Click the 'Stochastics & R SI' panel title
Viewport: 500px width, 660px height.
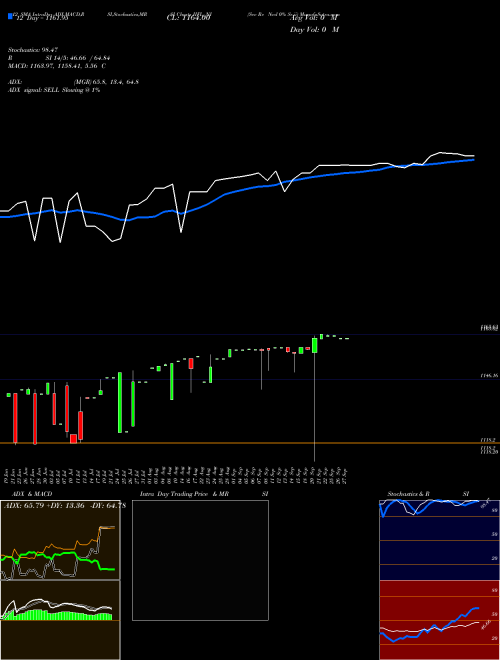[428, 494]
